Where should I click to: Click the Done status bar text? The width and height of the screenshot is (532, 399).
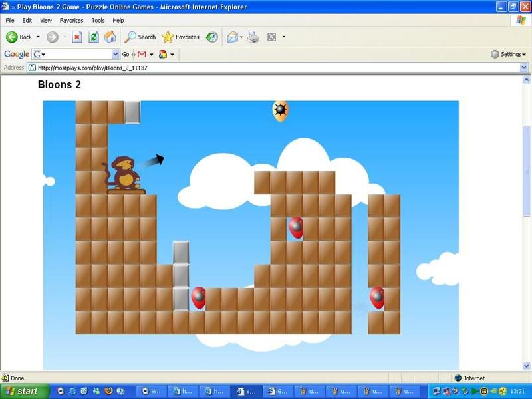pos(17,378)
